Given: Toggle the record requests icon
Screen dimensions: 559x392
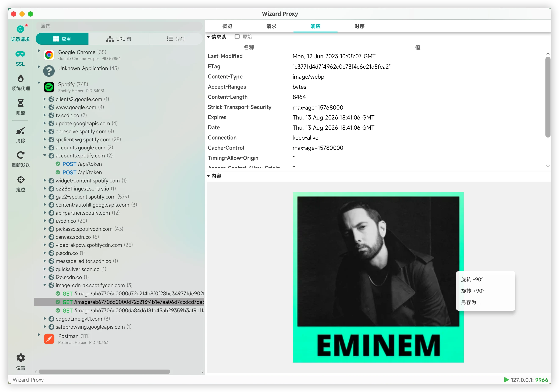Looking at the screenshot, I should [21, 29].
